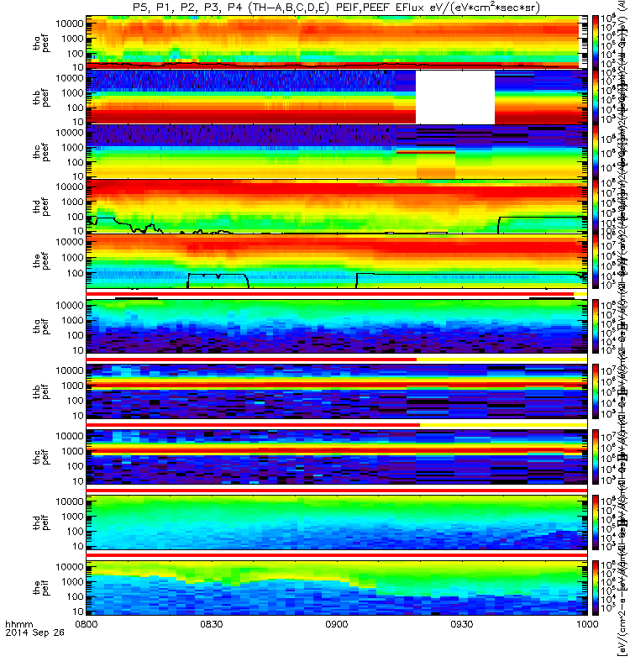Click the 10000 tick label on tha peef axis
The width and height of the screenshot is (630, 672).
point(70,24)
